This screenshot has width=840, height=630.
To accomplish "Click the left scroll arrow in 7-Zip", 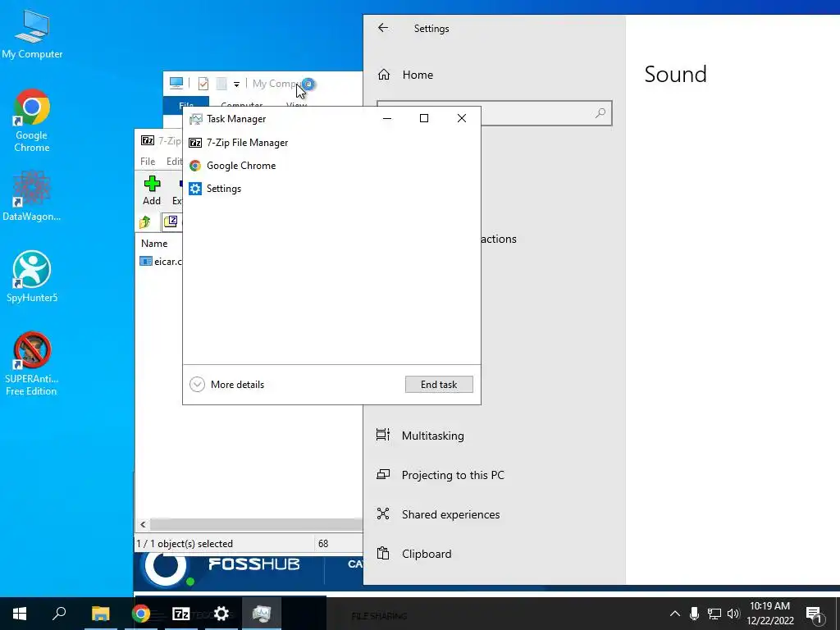I will click(143, 524).
